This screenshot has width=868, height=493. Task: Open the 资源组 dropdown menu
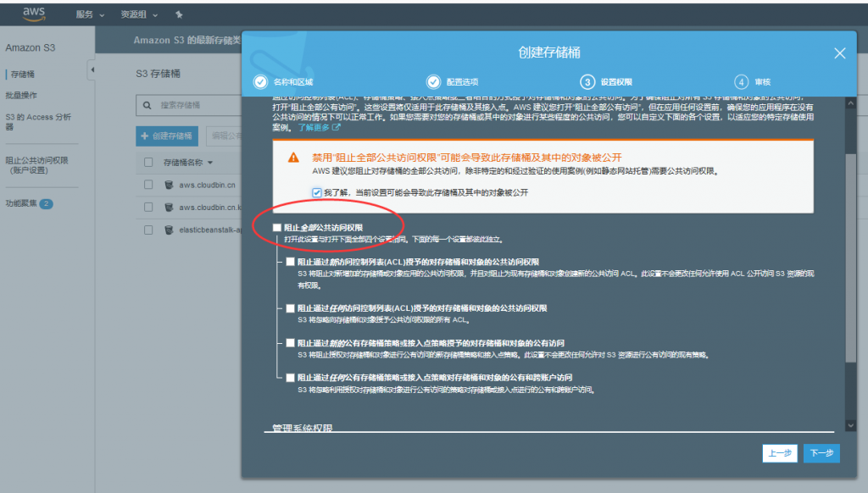point(140,15)
